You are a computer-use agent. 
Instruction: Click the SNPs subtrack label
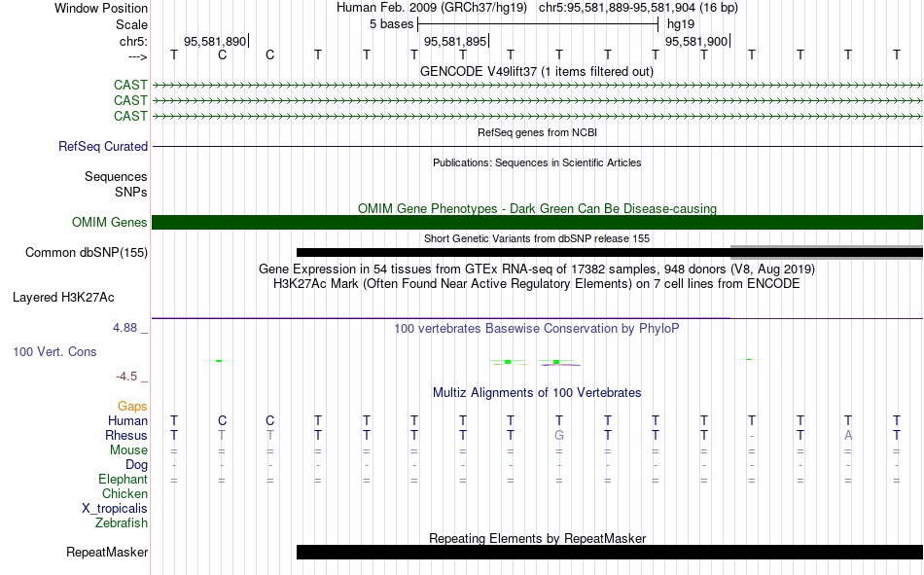point(131,193)
